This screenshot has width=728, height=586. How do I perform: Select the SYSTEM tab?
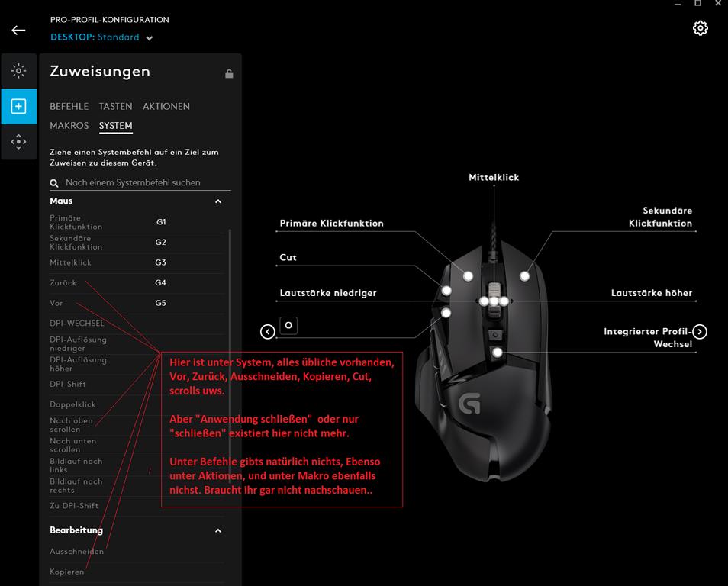115,126
